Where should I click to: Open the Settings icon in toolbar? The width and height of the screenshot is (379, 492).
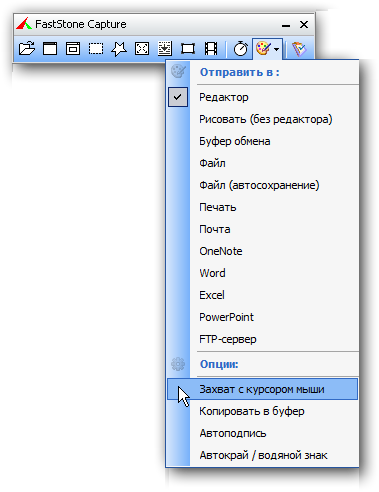click(x=299, y=49)
